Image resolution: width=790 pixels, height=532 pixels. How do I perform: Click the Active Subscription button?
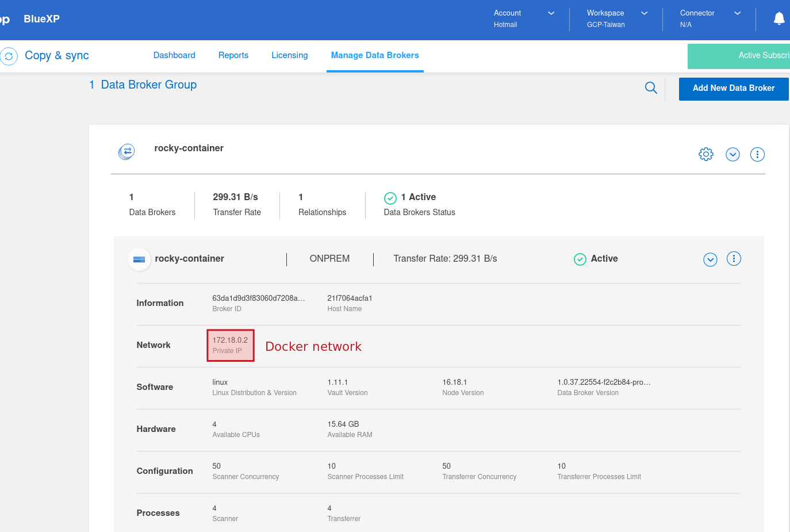739,56
